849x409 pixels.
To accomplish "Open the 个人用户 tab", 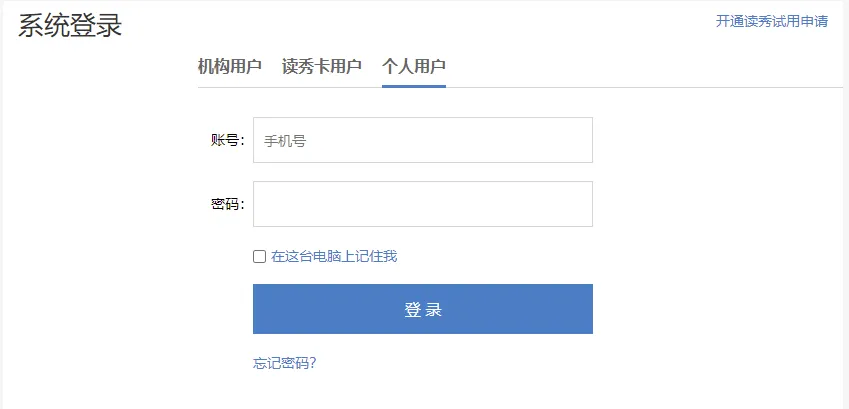I will coord(414,67).
